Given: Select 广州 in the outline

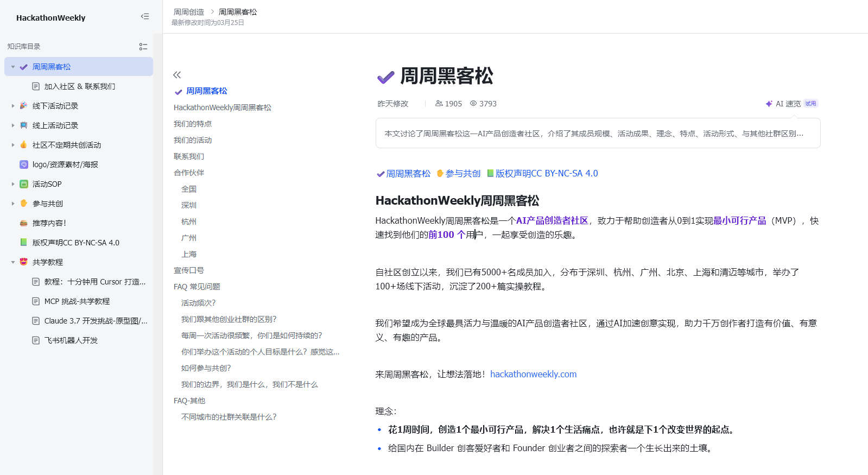Looking at the screenshot, I should (189, 238).
